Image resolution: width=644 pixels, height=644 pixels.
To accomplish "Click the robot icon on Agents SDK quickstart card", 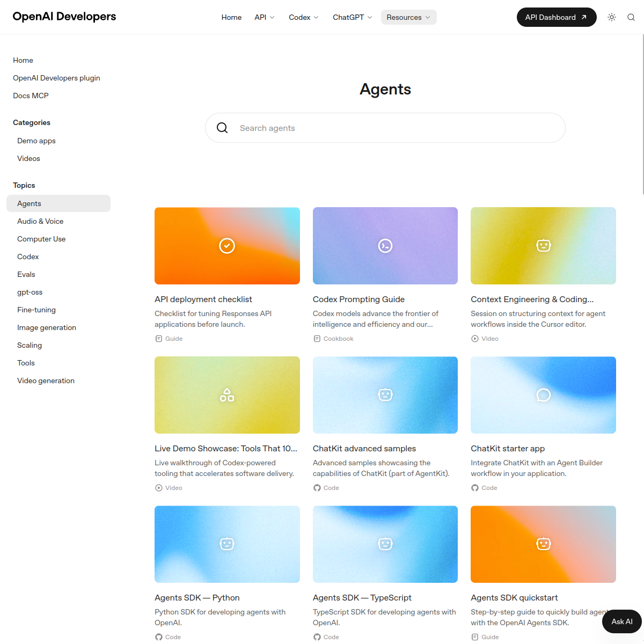I will coord(544,544).
